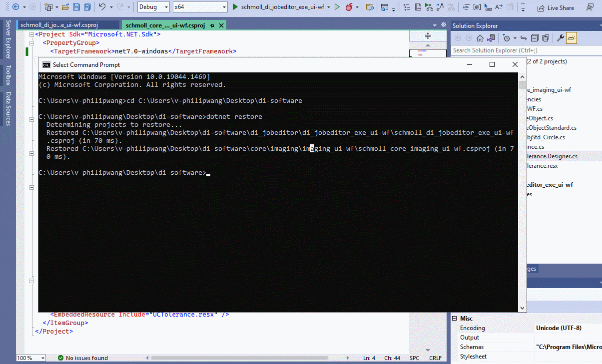The image size is (602, 364).
Task: Click the Stylesheet property row
Action: (x=527, y=357)
